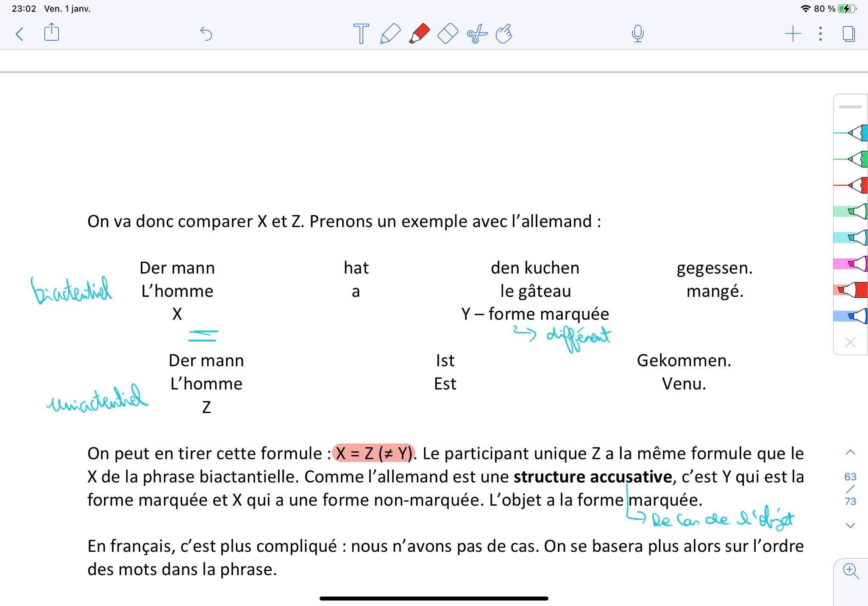Viewport: 868px width, 606px height.
Task: Select the Text tool
Action: coord(361,34)
